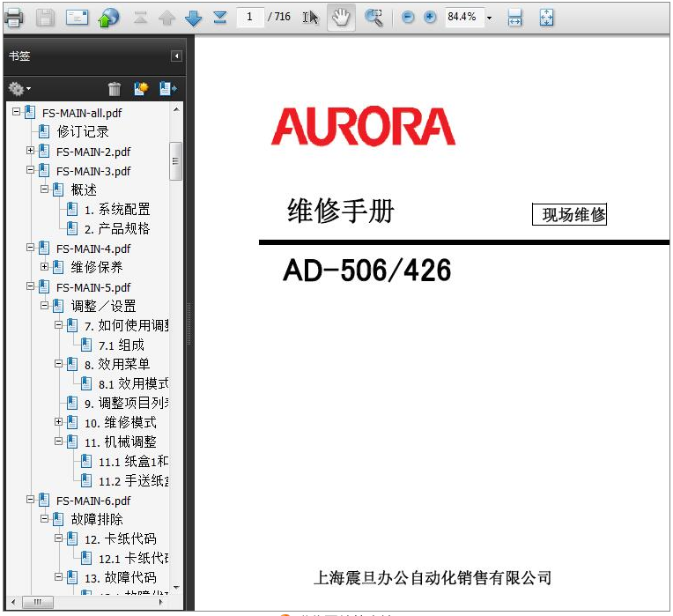The image size is (673, 616).
Task: Collapse 概述 bookmark node
Action: click(x=44, y=189)
